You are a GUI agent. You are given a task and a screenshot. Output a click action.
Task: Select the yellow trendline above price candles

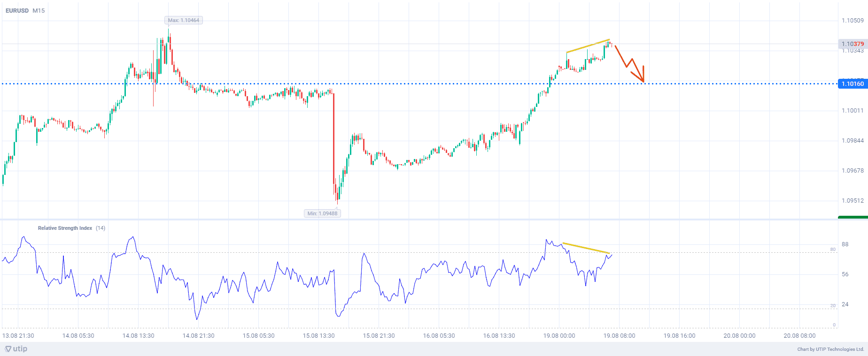click(588, 46)
